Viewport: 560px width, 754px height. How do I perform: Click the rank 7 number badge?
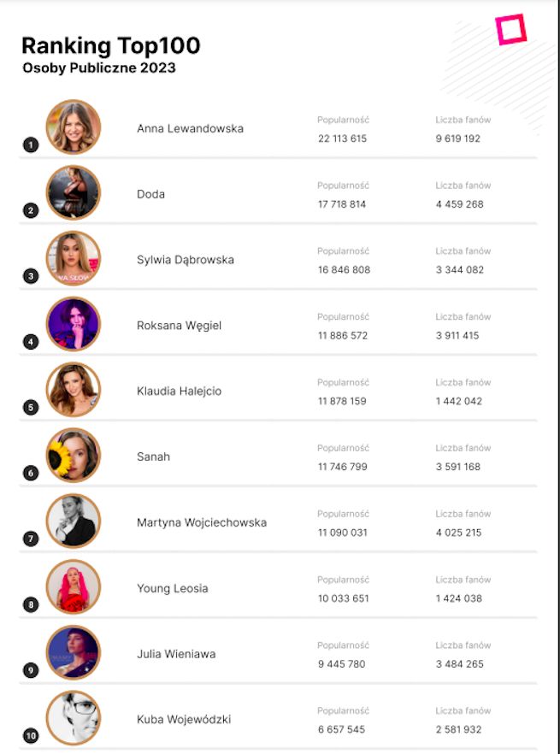pos(31,539)
